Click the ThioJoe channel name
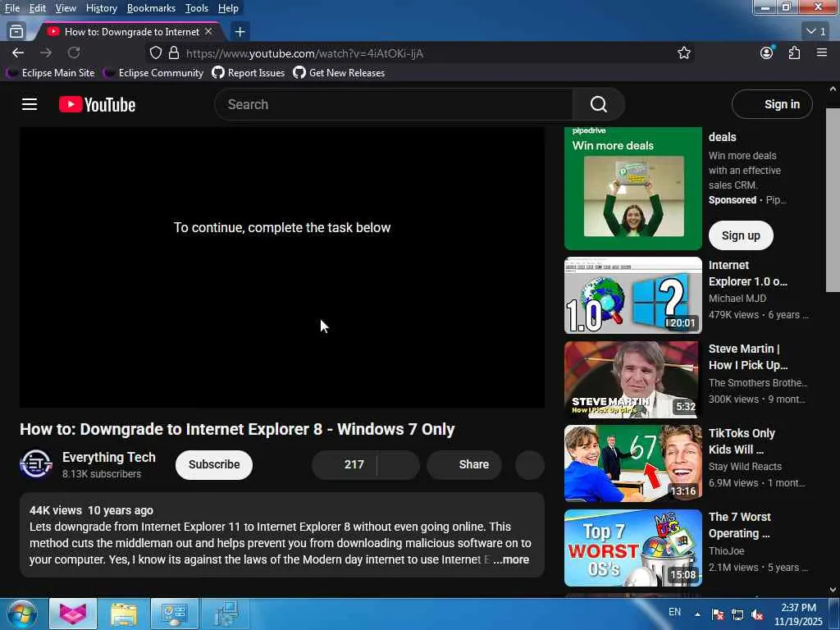The width and height of the screenshot is (840, 630). pyautogui.click(x=727, y=550)
